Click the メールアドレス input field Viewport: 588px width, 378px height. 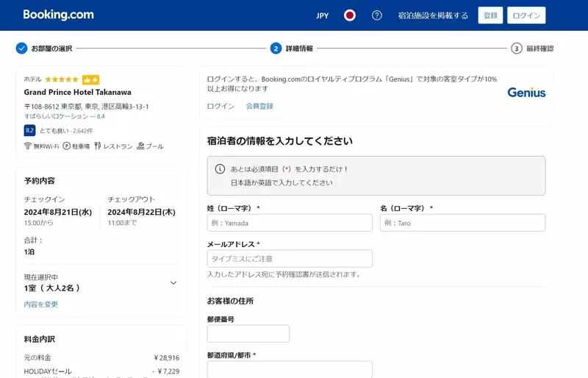click(x=290, y=259)
